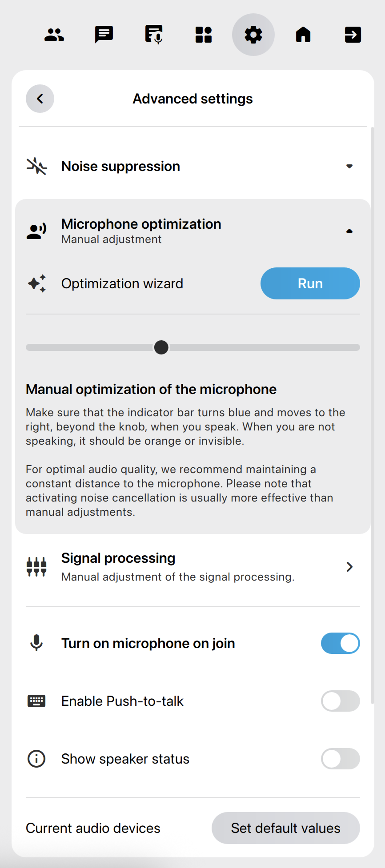
Task: Toggle Turn on microphone on join
Action: 340,643
